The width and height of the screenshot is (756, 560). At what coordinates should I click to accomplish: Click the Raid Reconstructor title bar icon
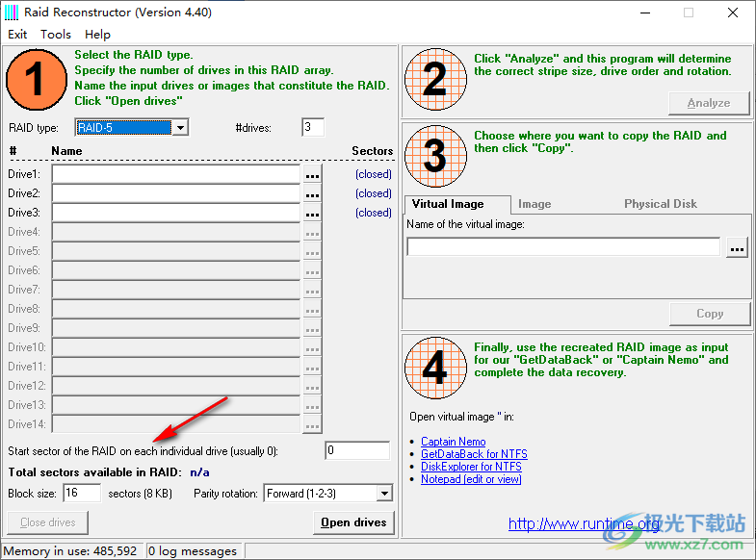[12, 13]
